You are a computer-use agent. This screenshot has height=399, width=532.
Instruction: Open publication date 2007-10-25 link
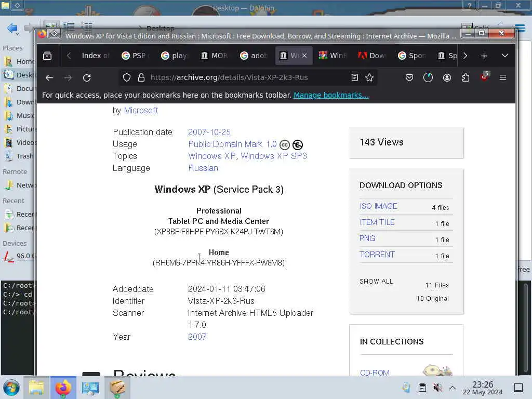pos(209,132)
